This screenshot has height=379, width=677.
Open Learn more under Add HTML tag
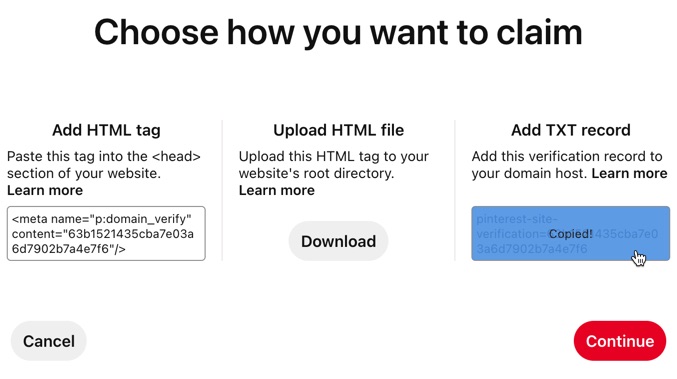coord(45,190)
